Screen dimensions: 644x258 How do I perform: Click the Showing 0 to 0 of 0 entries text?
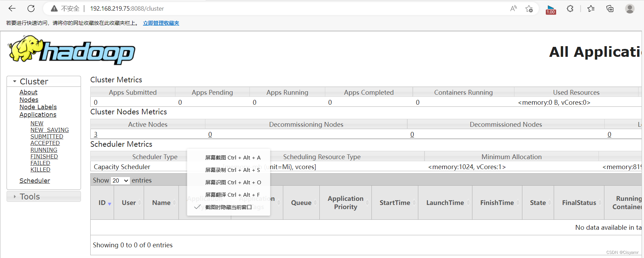pyautogui.click(x=133, y=245)
